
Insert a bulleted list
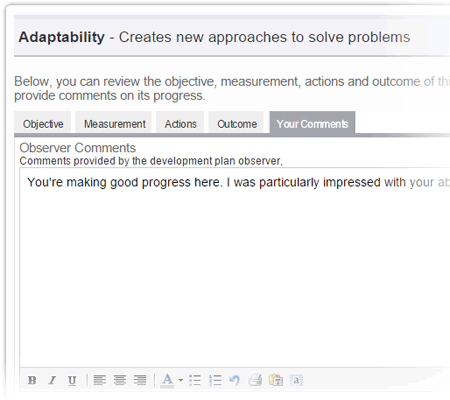(x=195, y=380)
